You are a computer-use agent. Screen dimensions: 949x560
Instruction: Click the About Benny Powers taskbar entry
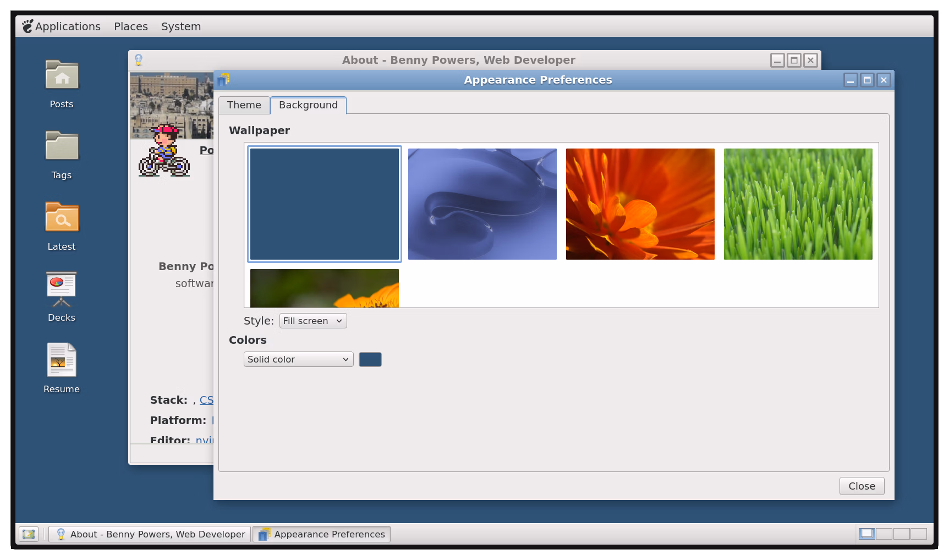pos(149,534)
